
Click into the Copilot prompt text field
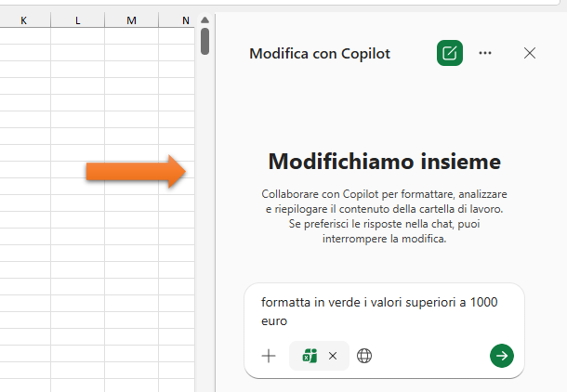(381, 311)
